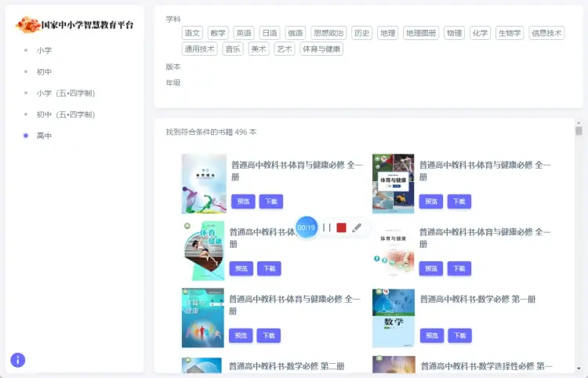Filter by subject 数学
The width and height of the screenshot is (588, 378).
pyautogui.click(x=218, y=33)
